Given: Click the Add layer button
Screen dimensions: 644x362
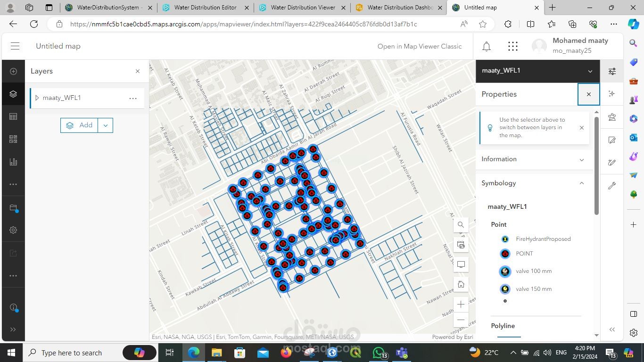Looking at the screenshot, I should [x=79, y=125].
